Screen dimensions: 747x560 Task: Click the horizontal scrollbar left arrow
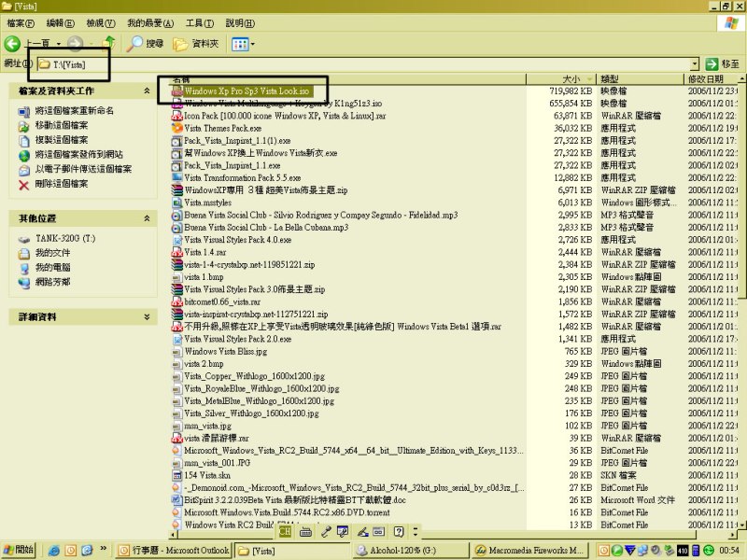pyautogui.click(x=173, y=535)
